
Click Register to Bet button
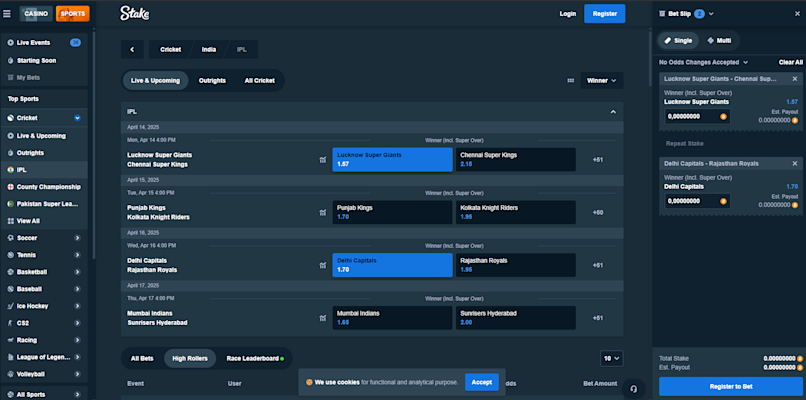[x=730, y=386]
